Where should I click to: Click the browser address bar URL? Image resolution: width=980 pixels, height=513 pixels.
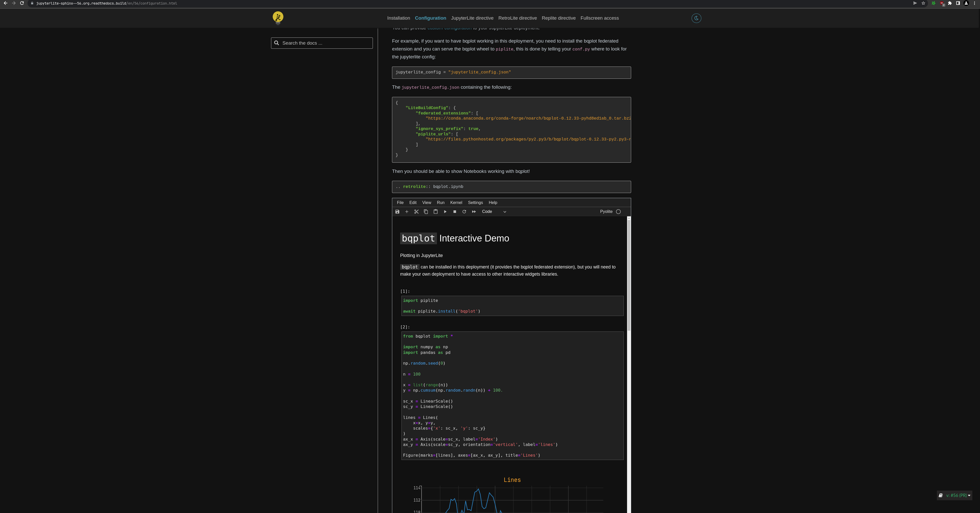coord(106,3)
